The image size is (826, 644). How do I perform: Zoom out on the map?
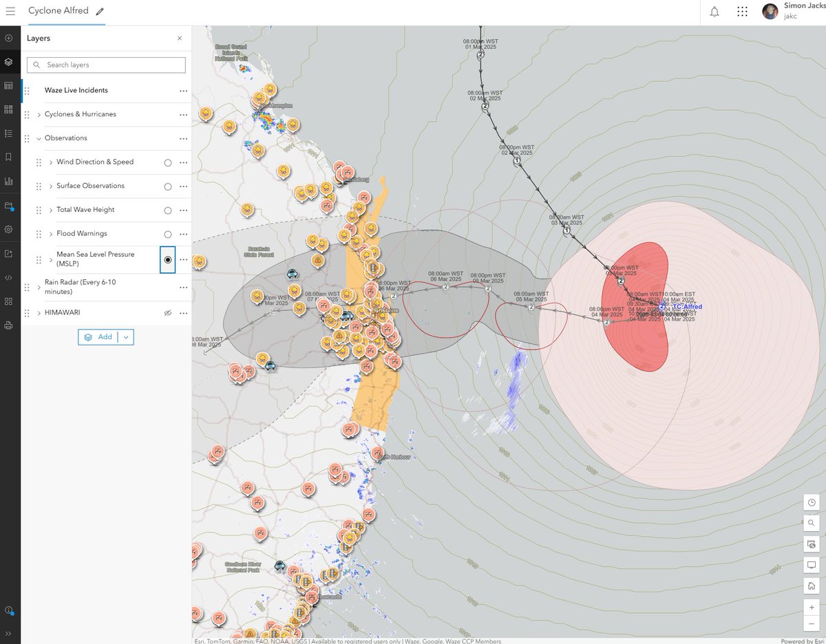[812, 623]
